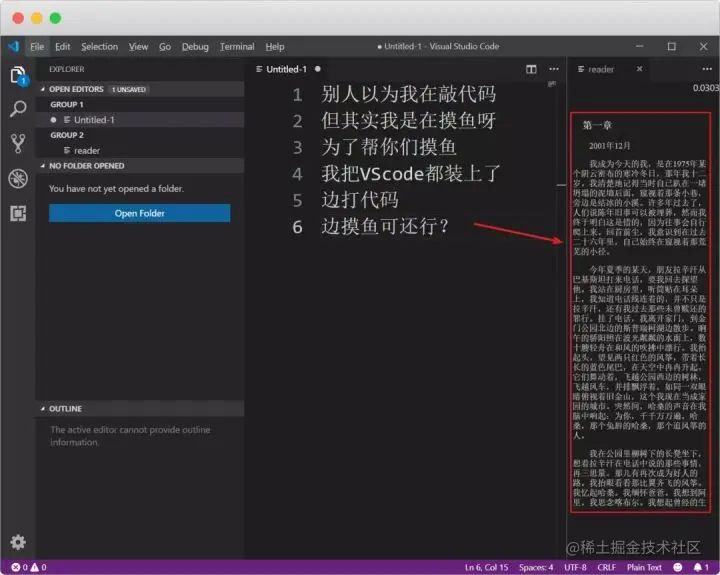Click '第一章' heading in reader pane
The width and height of the screenshot is (720, 575).
coord(597,125)
